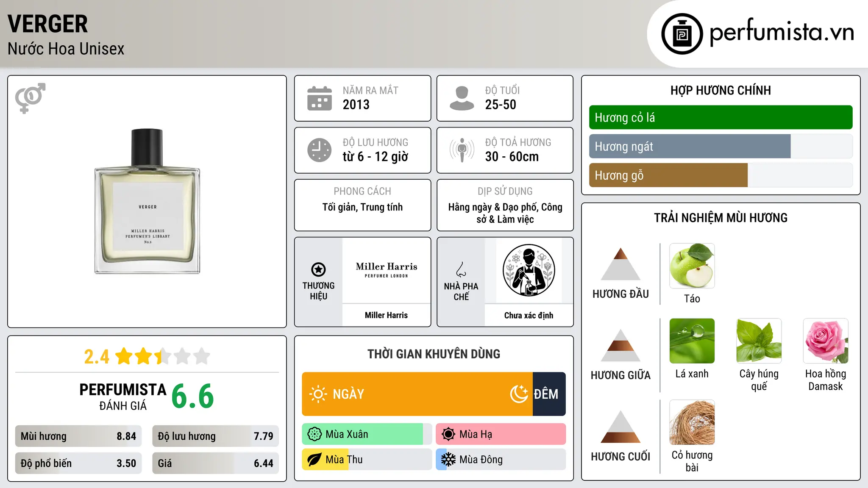Click the snowflake icon for Mùa Đông
Image resolution: width=868 pixels, height=488 pixels.
tap(448, 460)
